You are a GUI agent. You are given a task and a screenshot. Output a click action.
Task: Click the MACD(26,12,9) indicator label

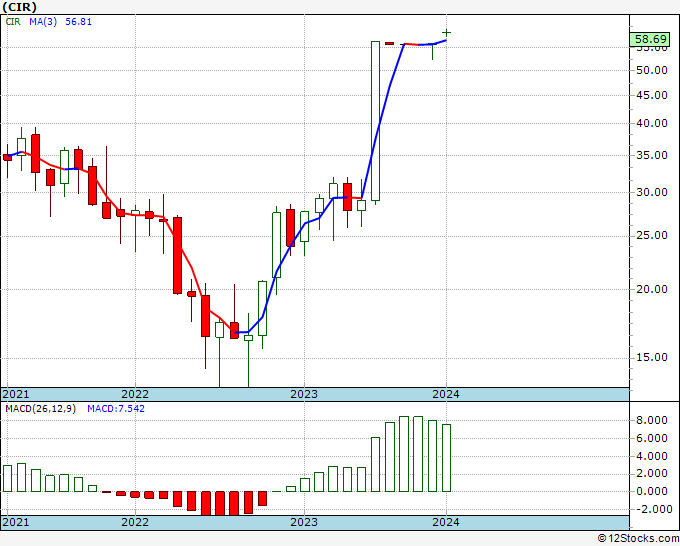coord(40,409)
